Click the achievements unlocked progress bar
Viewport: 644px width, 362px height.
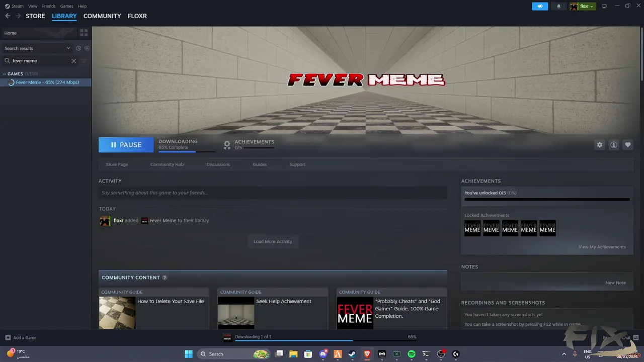[x=547, y=200]
